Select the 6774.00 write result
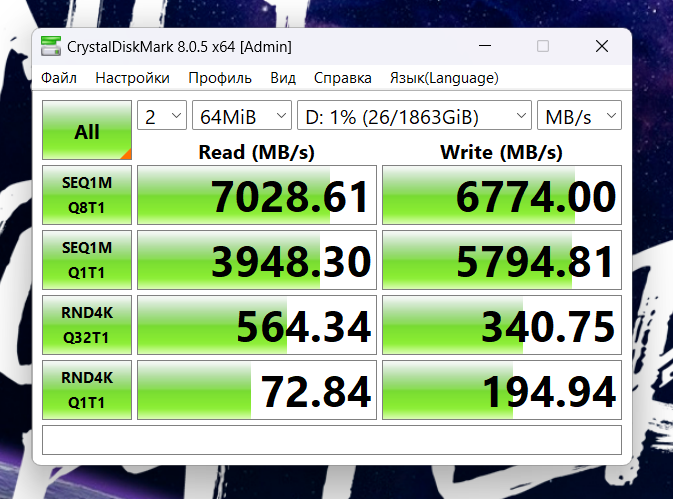Screen dimensions: 673x499 point(502,195)
